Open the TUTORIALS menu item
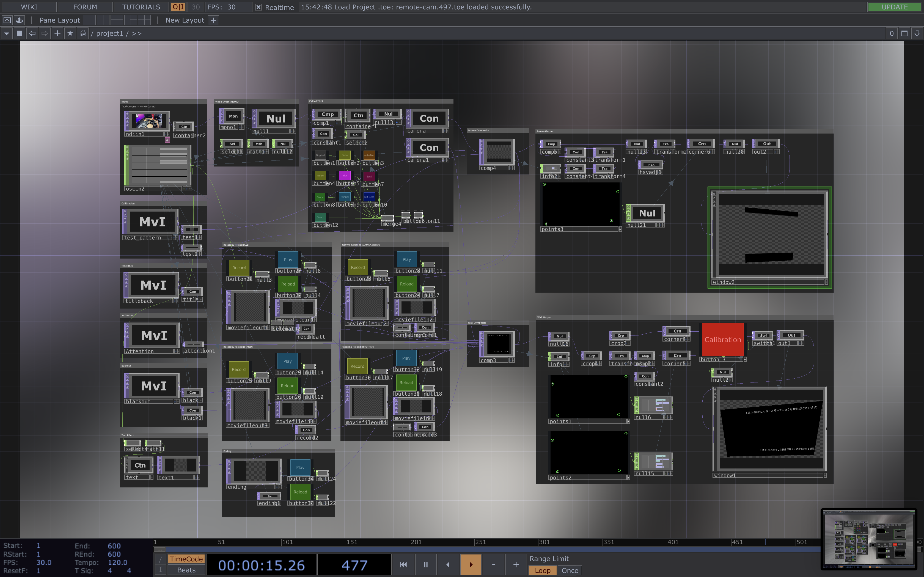 pyautogui.click(x=141, y=7)
